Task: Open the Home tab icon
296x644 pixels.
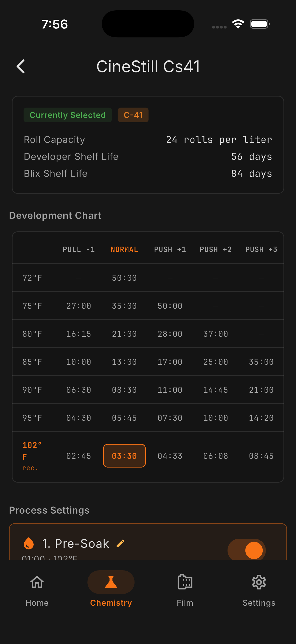Action: (37, 582)
